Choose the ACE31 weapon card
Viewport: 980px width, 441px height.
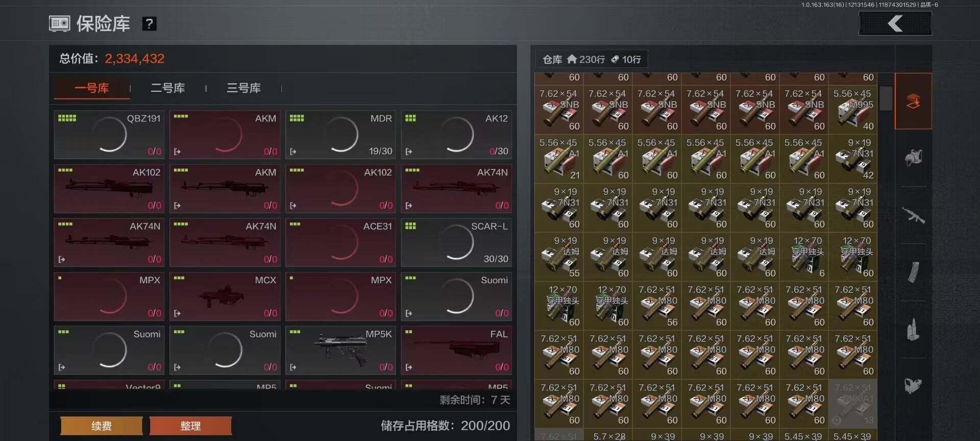coord(340,242)
